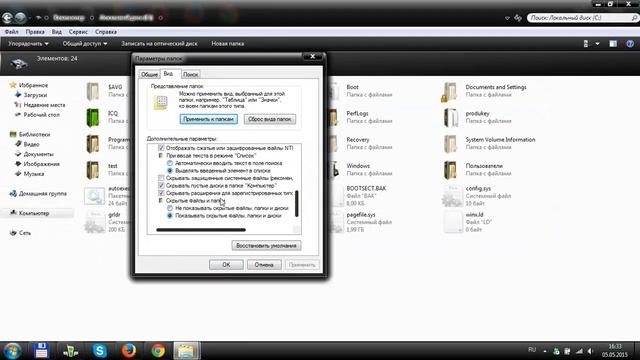Toggle hide empty drives in Computer checkbox
This screenshot has width=640, height=360.
161,186
